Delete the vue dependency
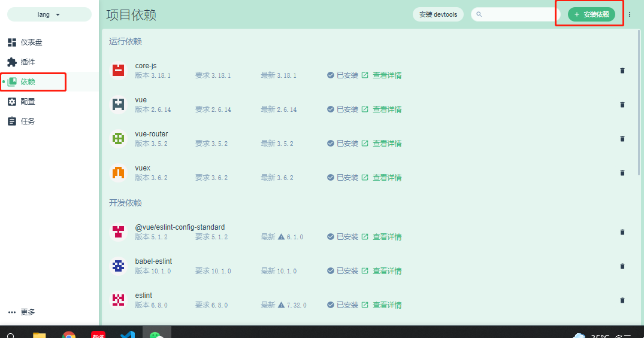This screenshot has height=338, width=644. pos(622,105)
